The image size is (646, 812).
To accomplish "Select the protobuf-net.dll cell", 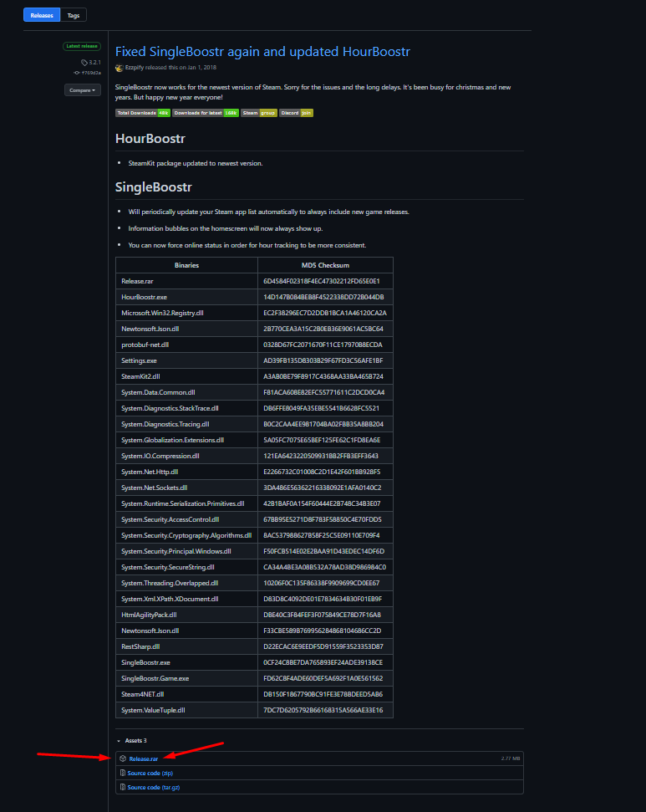I will (x=187, y=345).
